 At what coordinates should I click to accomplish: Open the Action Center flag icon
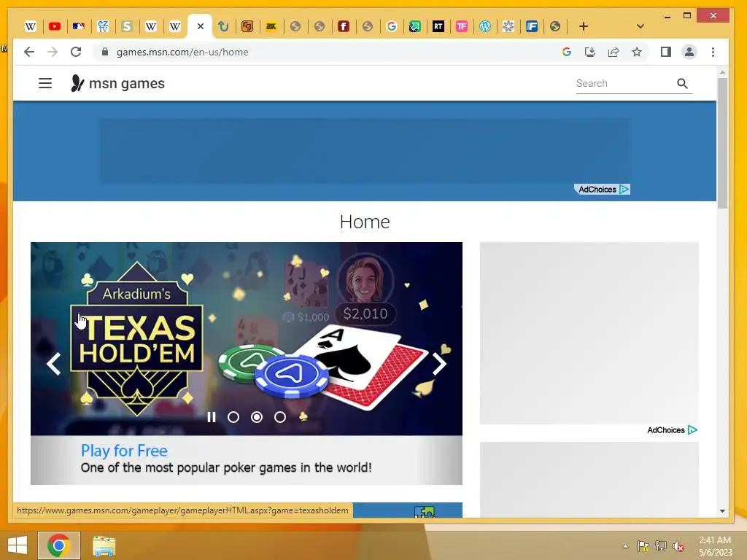pyautogui.click(x=643, y=546)
